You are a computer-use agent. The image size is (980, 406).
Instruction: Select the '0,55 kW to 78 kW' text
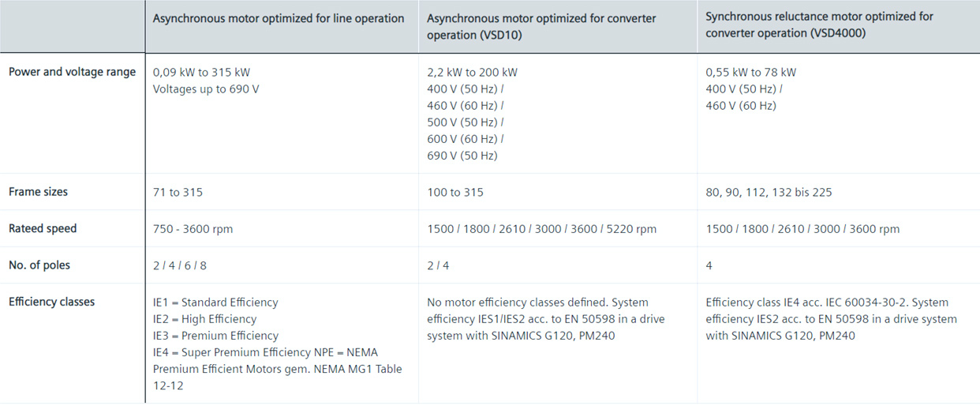[x=751, y=72]
